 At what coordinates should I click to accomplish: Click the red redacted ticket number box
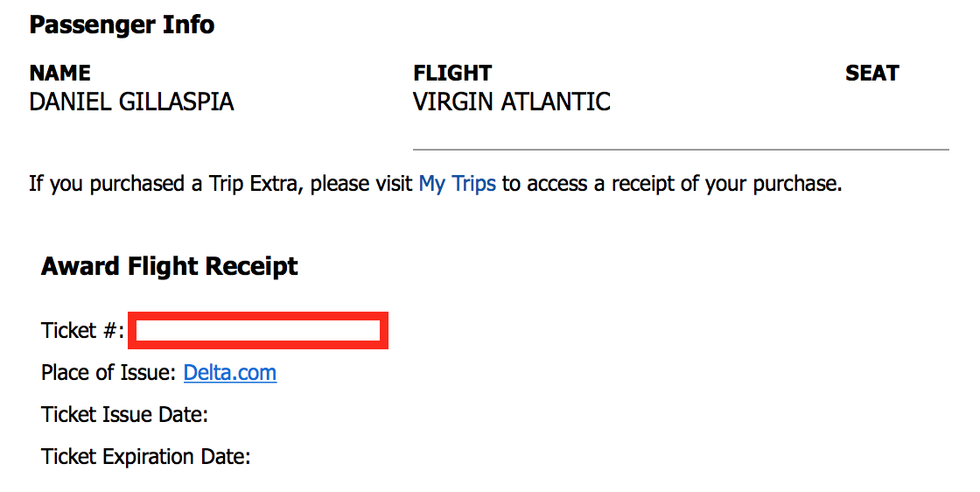click(x=258, y=330)
